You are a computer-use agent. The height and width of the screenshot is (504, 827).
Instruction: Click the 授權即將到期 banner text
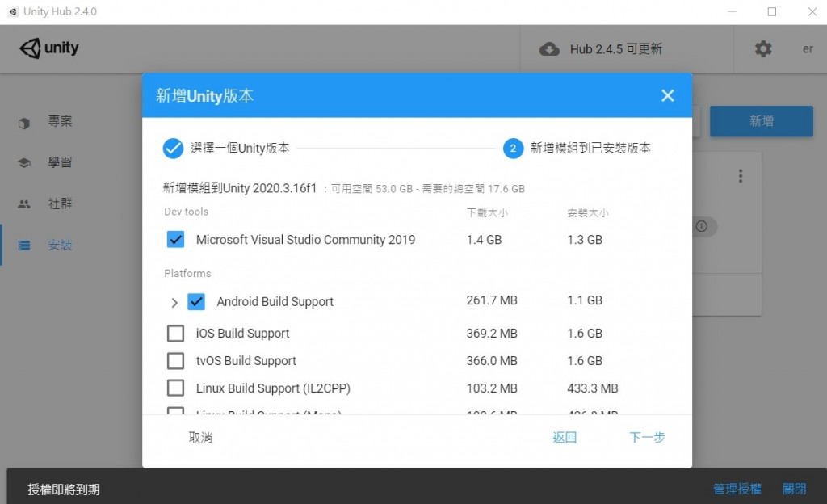pyautogui.click(x=64, y=489)
